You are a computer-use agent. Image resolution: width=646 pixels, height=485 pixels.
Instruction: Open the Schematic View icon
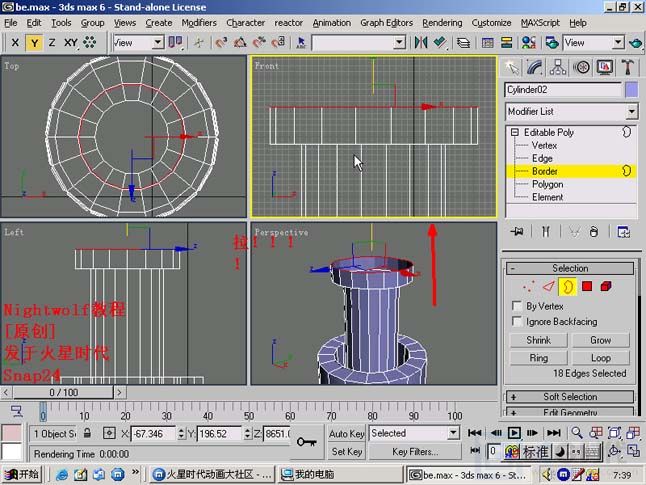[506, 42]
